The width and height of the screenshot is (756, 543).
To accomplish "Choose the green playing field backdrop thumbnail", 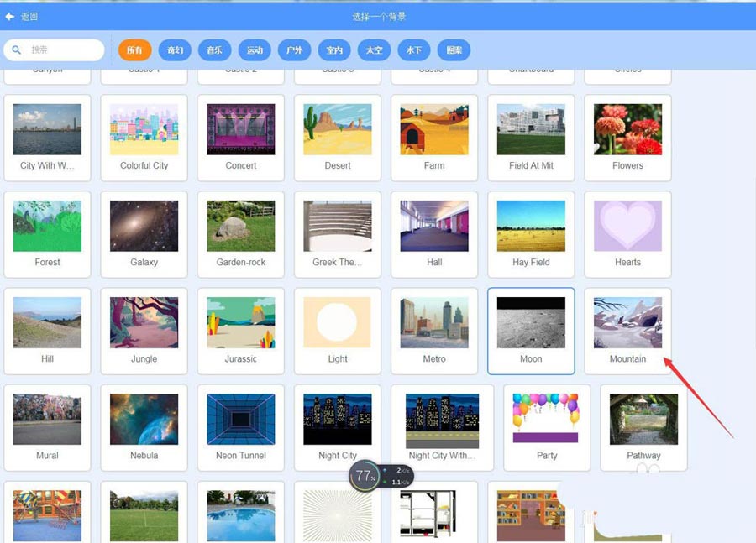I will (144, 515).
